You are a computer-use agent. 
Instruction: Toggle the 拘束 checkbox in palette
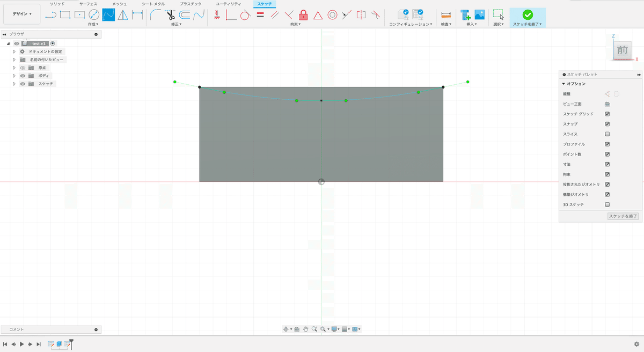(x=608, y=174)
